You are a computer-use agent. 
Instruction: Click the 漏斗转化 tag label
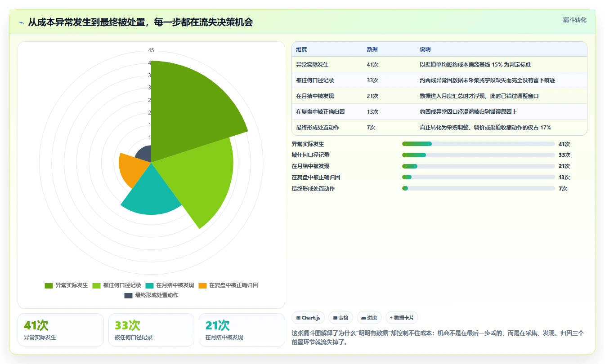(574, 20)
